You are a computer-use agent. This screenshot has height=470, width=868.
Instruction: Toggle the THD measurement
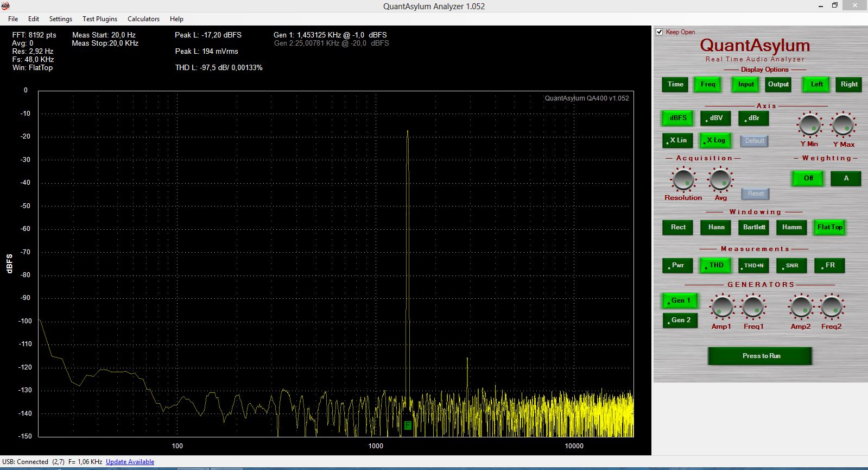715,265
